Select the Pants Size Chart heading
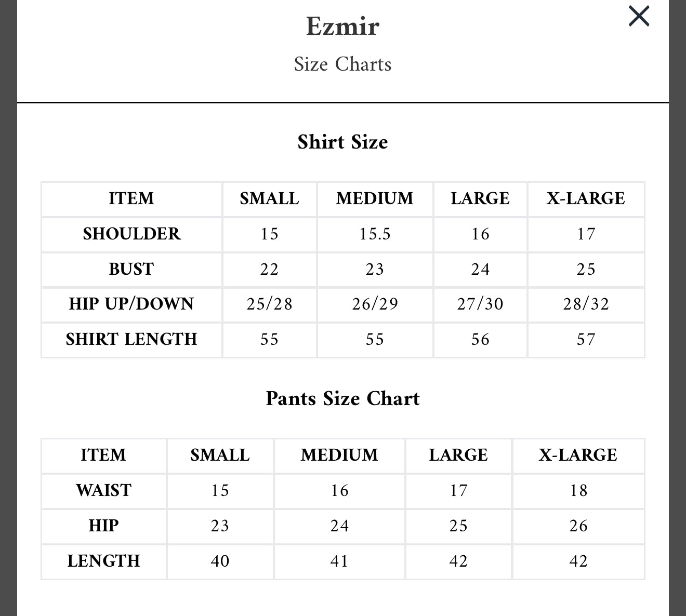686x616 pixels. click(342, 398)
